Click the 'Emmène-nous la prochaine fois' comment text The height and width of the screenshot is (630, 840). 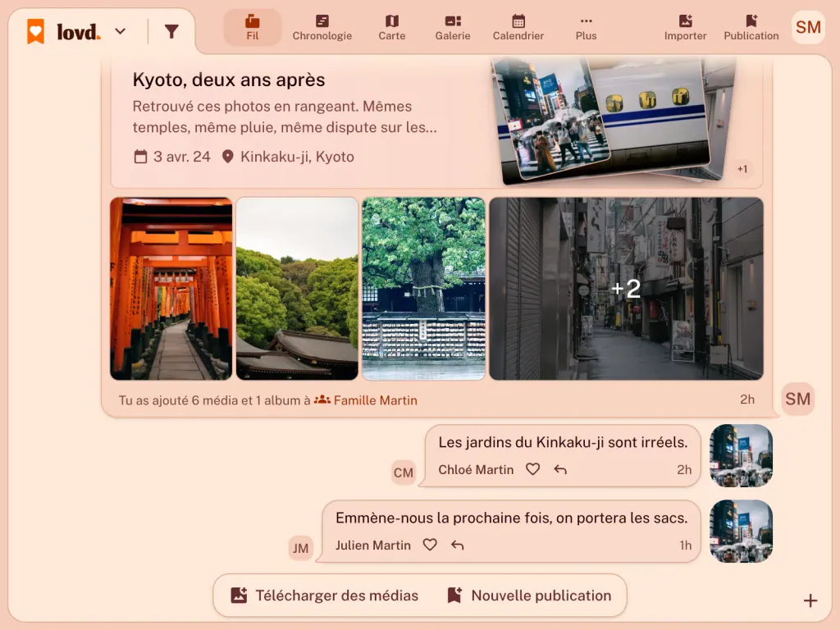coord(512,518)
